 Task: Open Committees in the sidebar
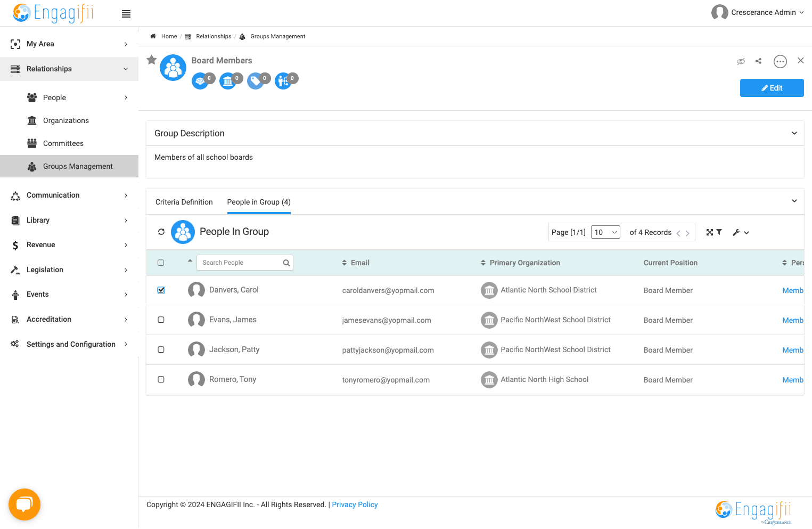click(63, 143)
